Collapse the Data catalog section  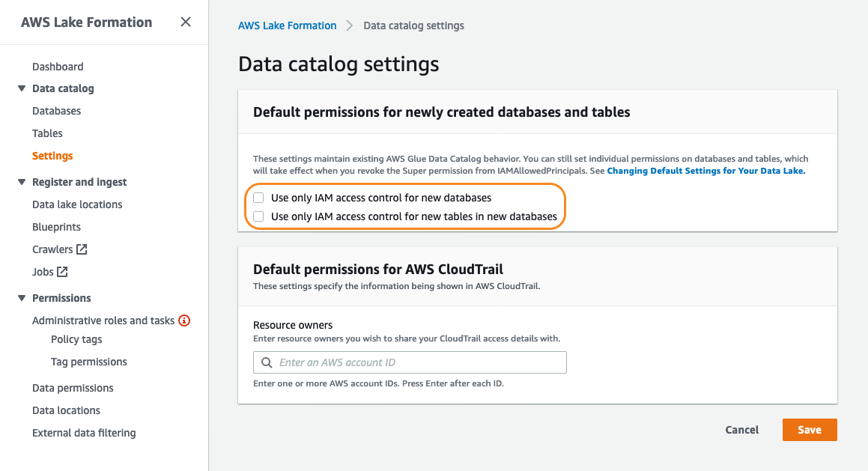[x=22, y=88]
